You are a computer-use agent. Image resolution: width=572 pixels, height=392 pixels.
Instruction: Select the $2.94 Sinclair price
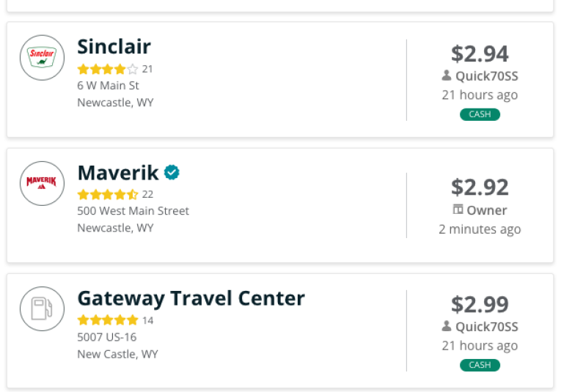(480, 53)
